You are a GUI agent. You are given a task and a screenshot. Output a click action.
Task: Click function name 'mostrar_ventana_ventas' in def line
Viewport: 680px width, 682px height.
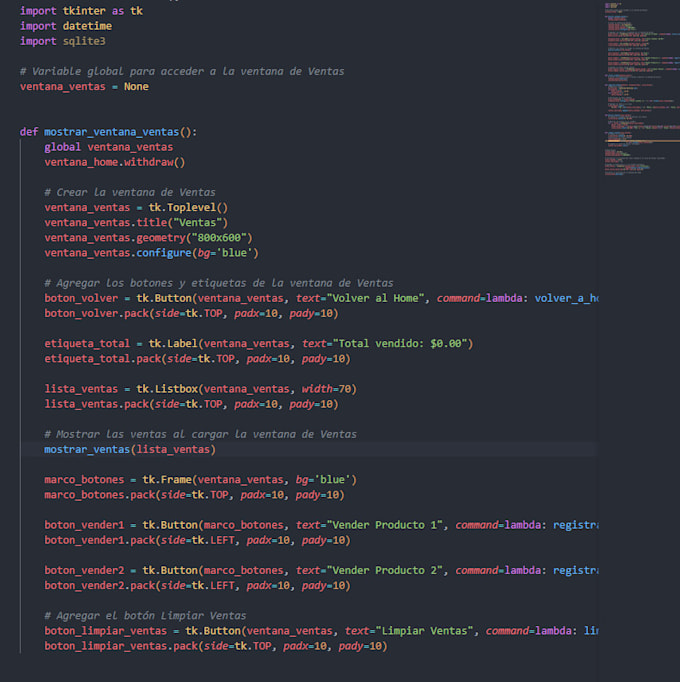(x=112, y=132)
